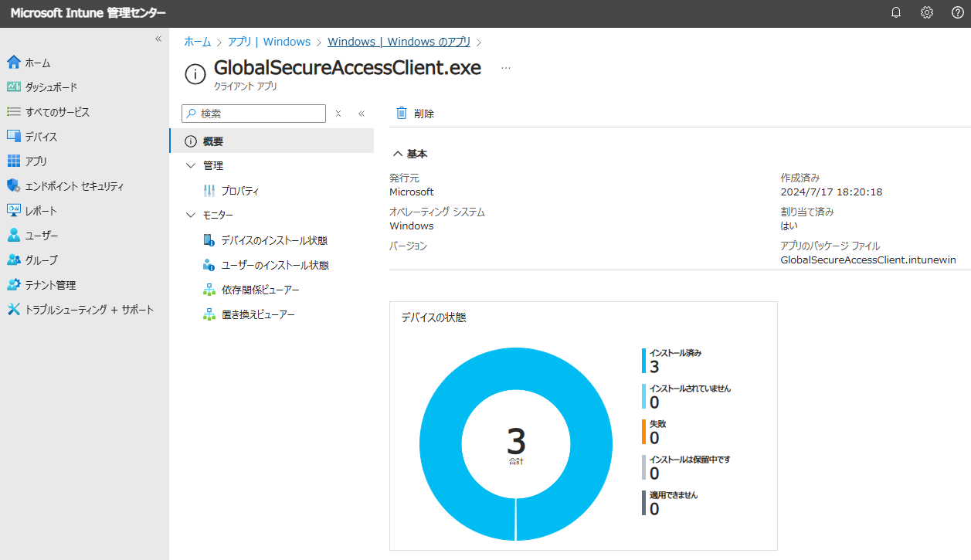Click the orange 失敗 legend color bar
971x560 pixels.
[643, 432]
